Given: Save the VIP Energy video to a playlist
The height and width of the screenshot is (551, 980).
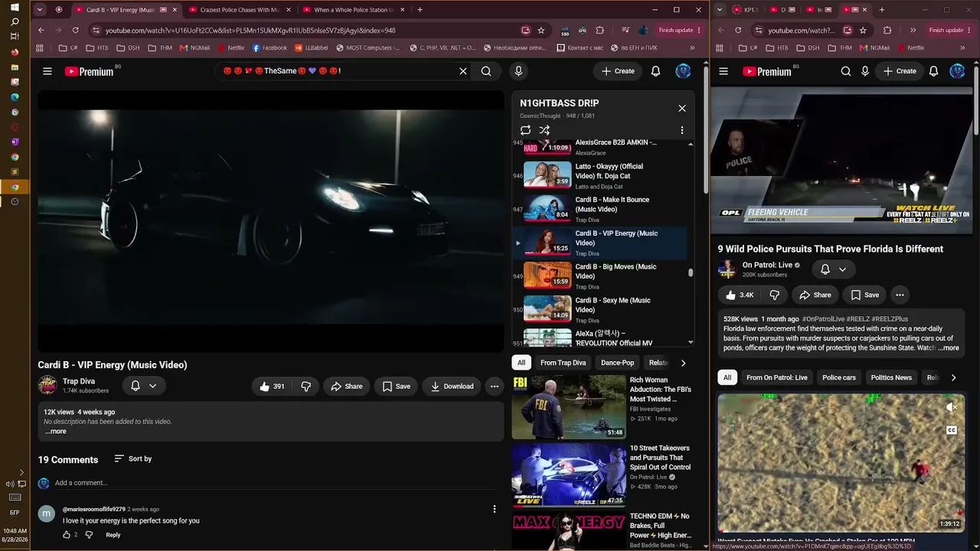Looking at the screenshot, I should 396,386.
